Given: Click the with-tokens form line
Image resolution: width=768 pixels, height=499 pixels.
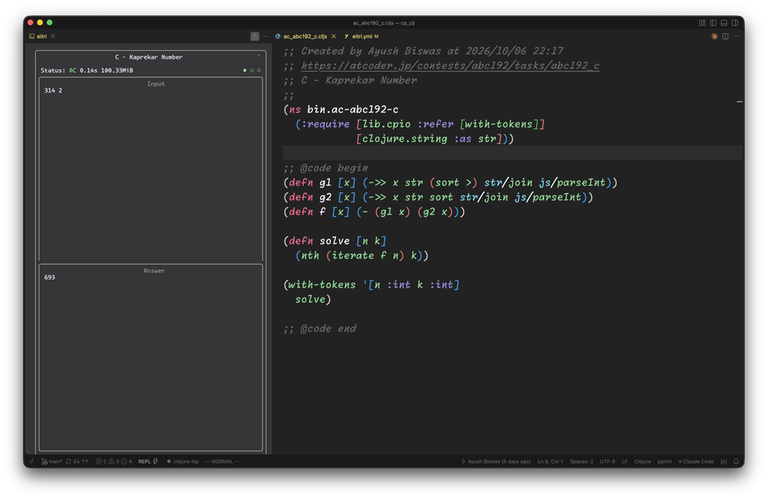Looking at the screenshot, I should 371,285.
